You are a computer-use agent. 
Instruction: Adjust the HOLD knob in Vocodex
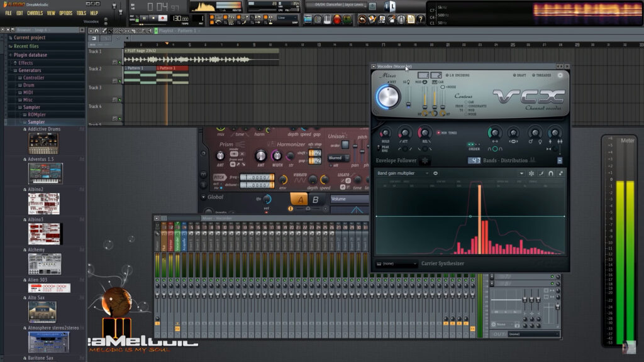coord(385,133)
